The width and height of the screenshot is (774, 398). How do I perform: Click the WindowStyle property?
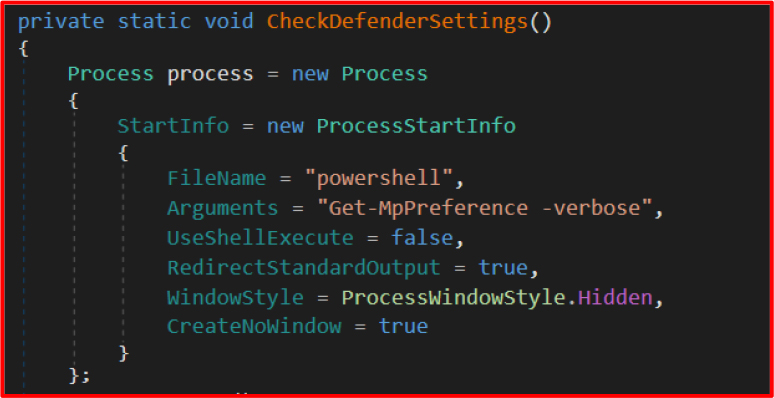pyautogui.click(x=235, y=298)
